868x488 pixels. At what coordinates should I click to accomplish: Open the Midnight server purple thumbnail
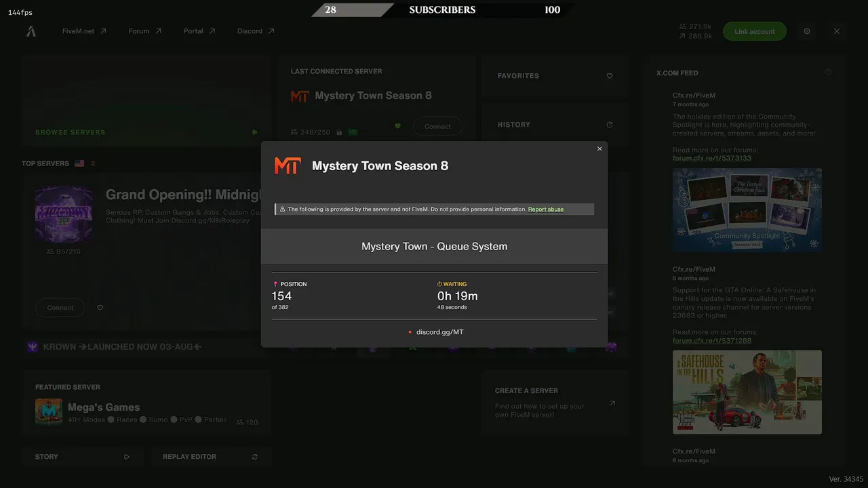[x=64, y=214]
